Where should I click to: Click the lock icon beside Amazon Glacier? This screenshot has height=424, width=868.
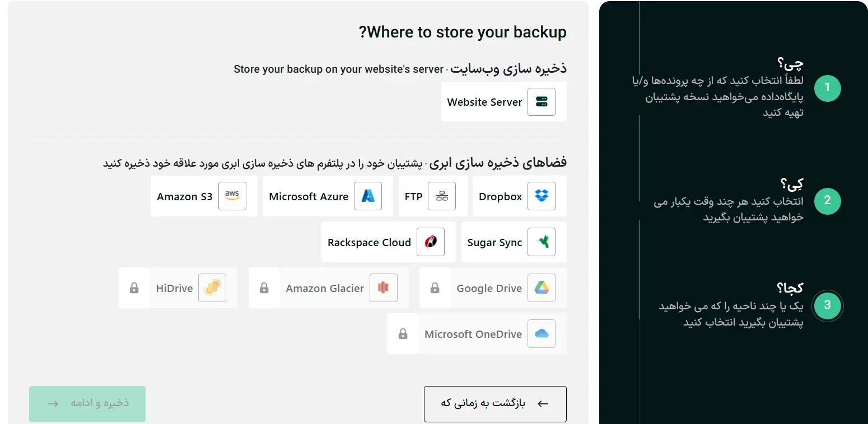[x=264, y=288]
